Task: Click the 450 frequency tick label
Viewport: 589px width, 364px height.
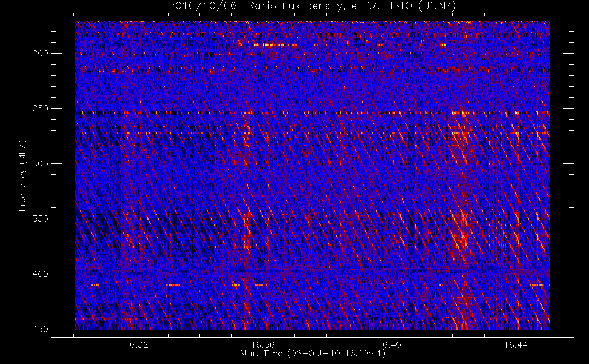Action: (x=40, y=329)
